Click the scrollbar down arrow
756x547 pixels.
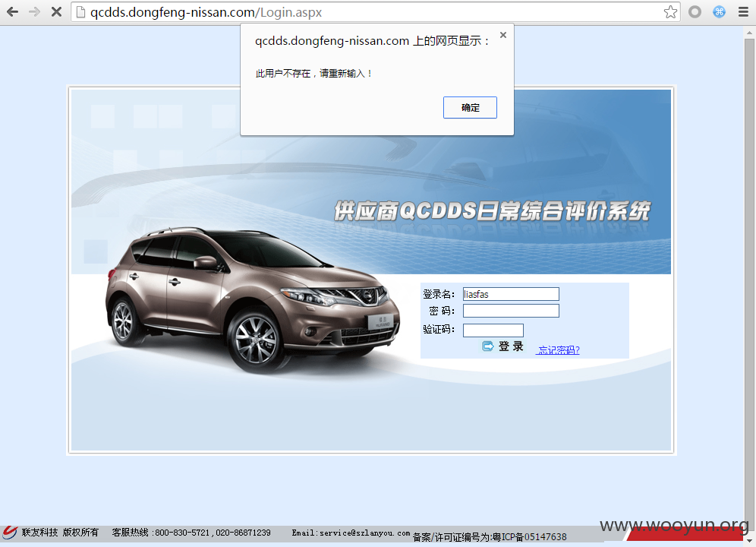749,541
